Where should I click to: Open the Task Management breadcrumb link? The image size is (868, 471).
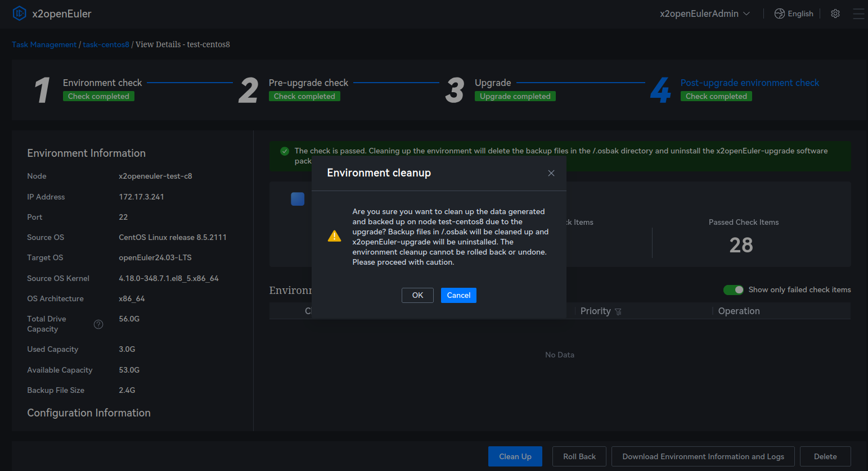(x=44, y=44)
